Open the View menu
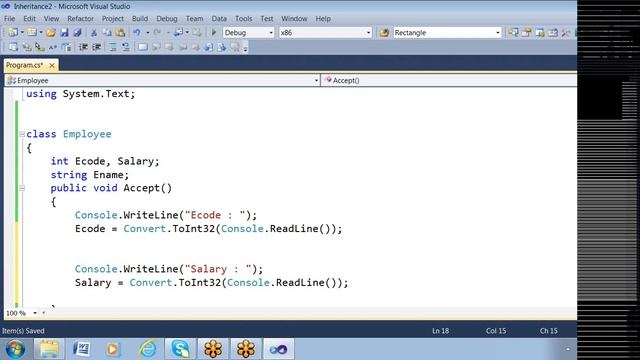Screen dimensions: 640x360 [51, 19]
